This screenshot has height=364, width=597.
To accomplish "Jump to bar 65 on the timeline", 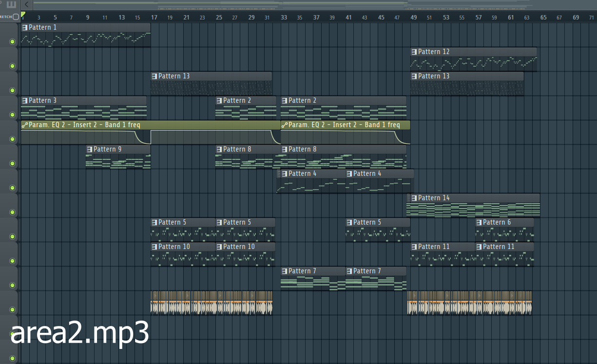I will click(x=543, y=18).
